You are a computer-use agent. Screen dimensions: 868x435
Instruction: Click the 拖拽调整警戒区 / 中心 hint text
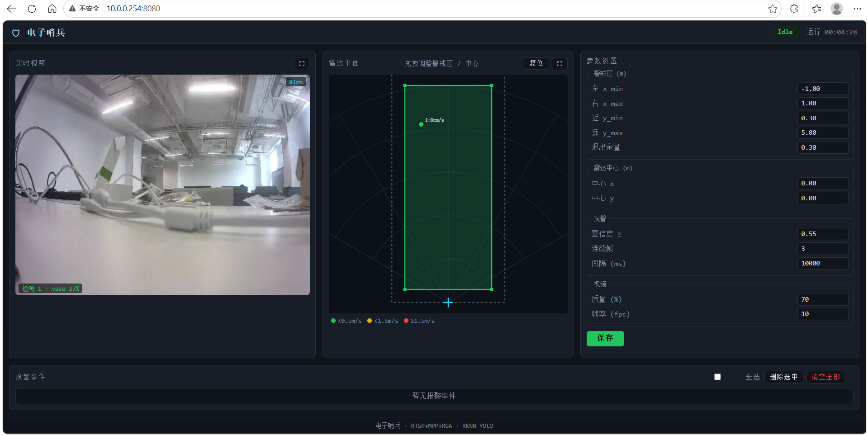pos(441,63)
